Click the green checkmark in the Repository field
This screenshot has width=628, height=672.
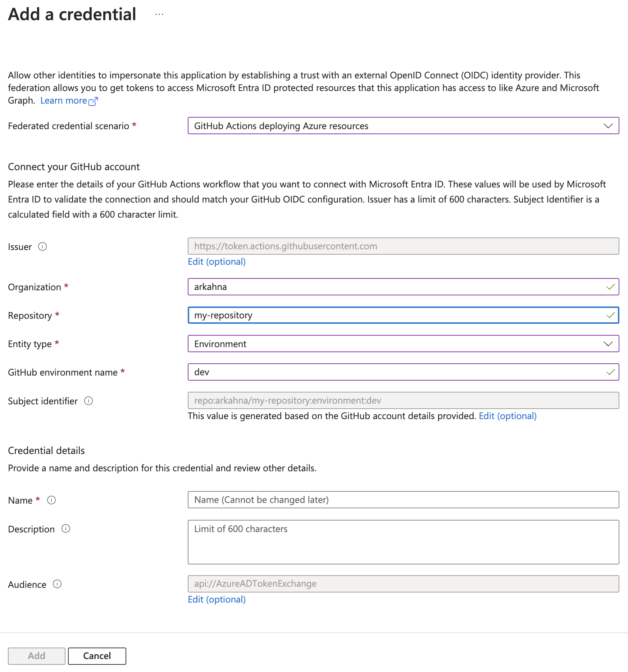[x=610, y=315]
